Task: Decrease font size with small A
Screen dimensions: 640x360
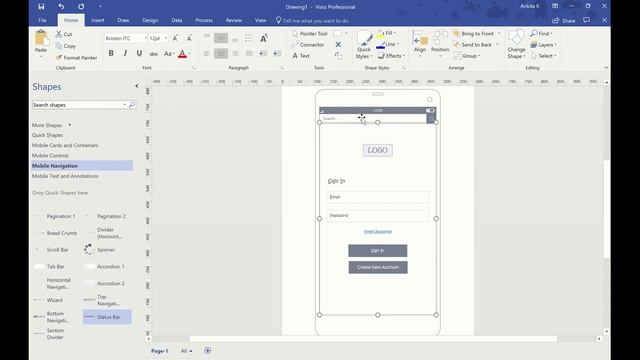Action: 189,38
